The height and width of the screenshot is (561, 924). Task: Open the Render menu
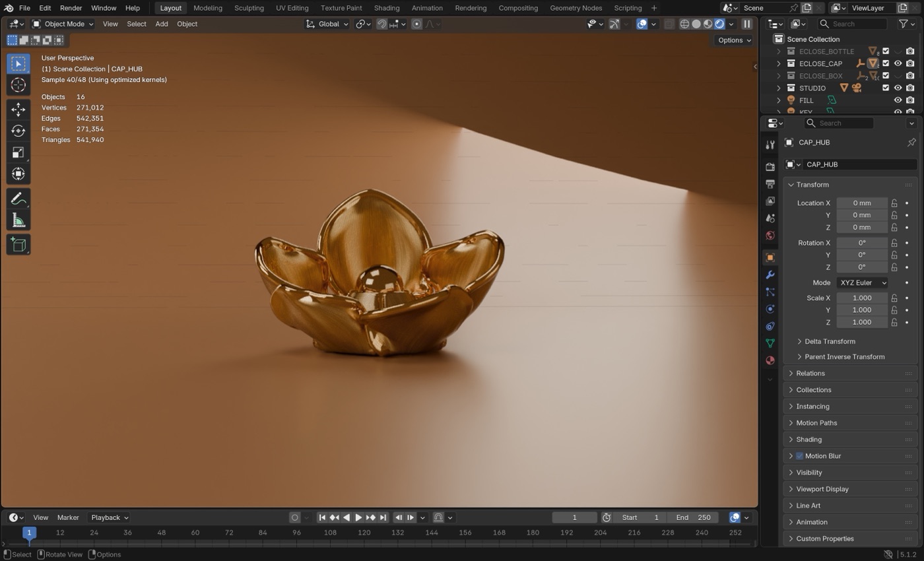71,8
